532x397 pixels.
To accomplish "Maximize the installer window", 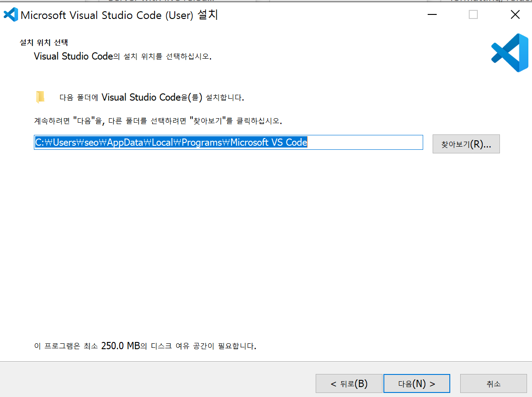I will click(473, 14).
